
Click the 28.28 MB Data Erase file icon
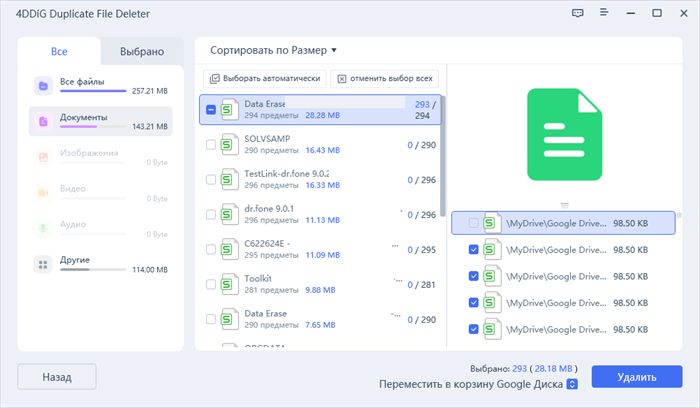click(x=229, y=109)
